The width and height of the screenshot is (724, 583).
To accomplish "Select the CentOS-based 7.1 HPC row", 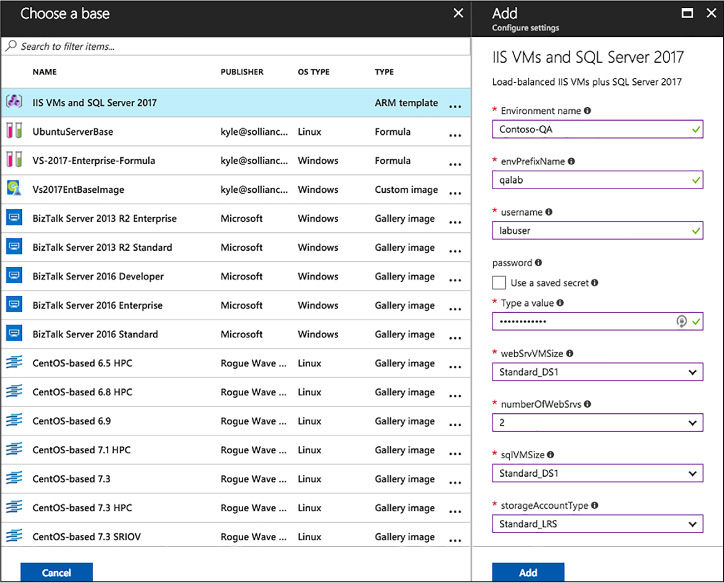I will 236,450.
